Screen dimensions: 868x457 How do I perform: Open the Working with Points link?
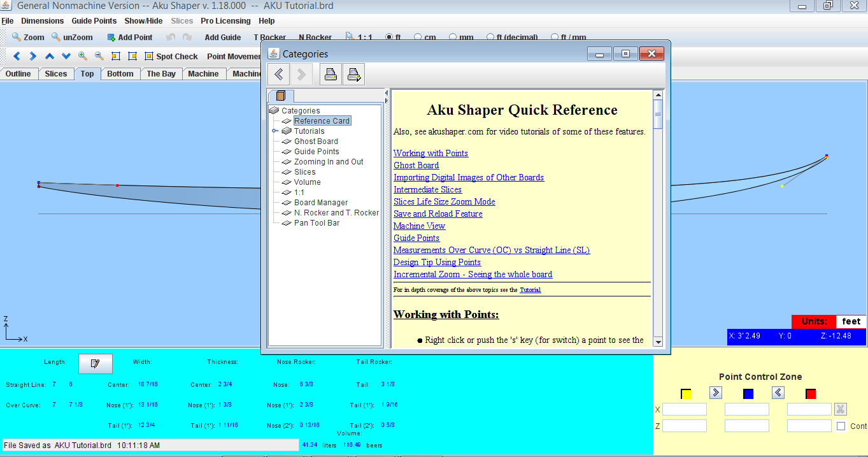pyautogui.click(x=430, y=153)
